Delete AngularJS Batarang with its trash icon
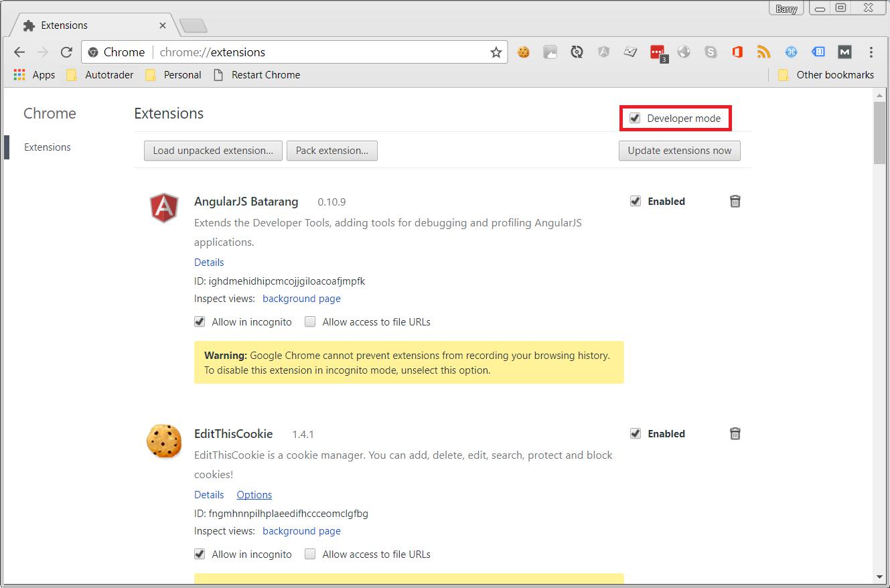This screenshot has width=890, height=588. [735, 201]
